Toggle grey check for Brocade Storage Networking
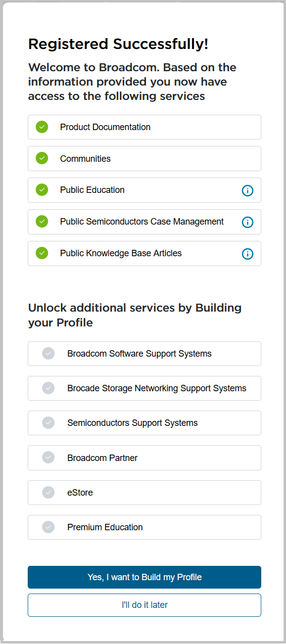This screenshot has width=286, height=644. click(x=48, y=388)
